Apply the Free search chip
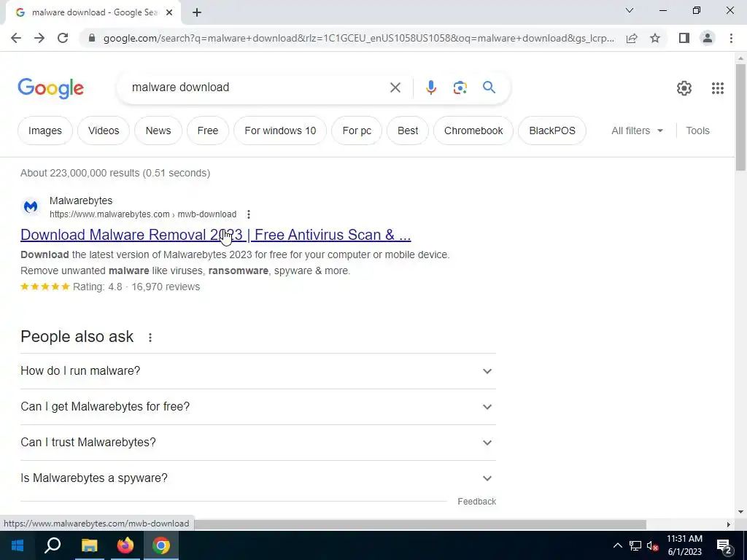Screen dimensions: 747x560 point(208,131)
